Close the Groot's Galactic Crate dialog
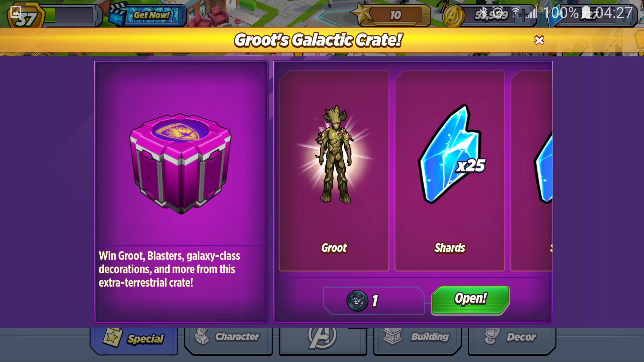The width and height of the screenshot is (644, 362). point(539,40)
